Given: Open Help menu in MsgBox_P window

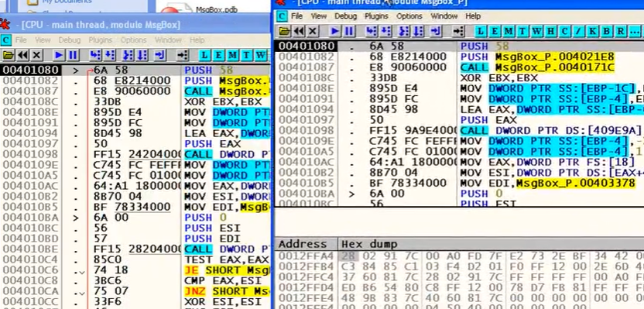Looking at the screenshot, I should point(473,16).
